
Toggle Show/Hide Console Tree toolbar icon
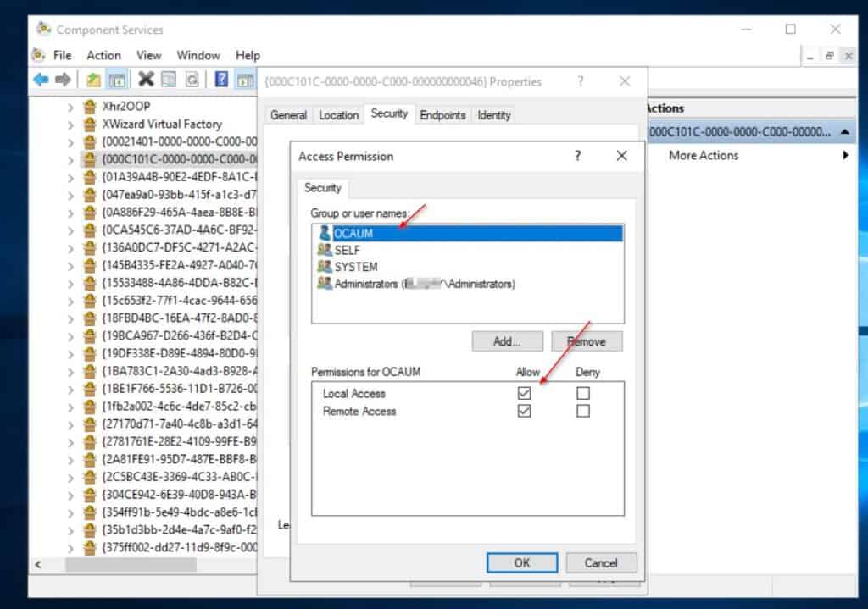(x=117, y=80)
